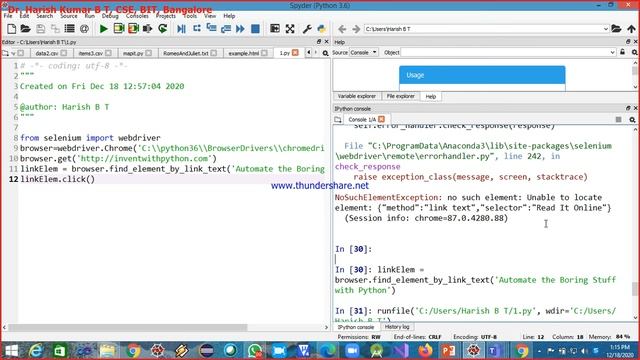Viewport: 640px width, 360px height.
Task: Click the Save all files icon
Action: click(x=55, y=29)
